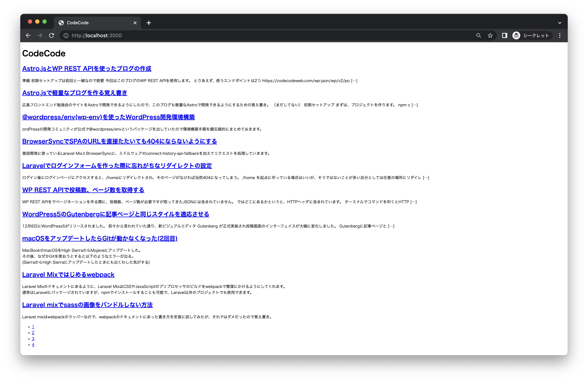This screenshot has height=382, width=588.
Task: Bookmark this page with the star icon
Action: coord(490,35)
